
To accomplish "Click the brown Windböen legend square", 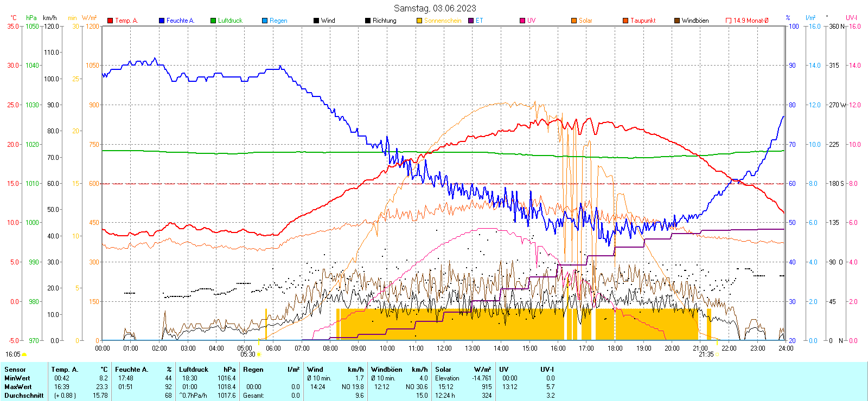I will pos(677,21).
